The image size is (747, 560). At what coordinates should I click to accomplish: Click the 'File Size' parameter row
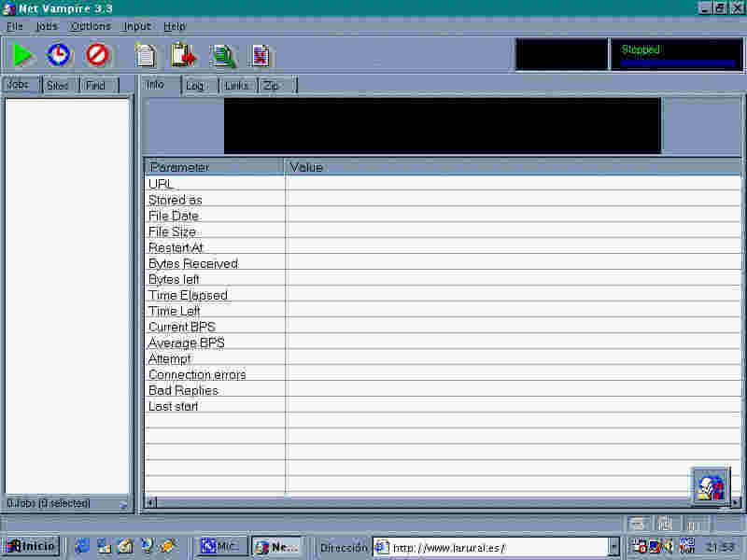[443, 231]
